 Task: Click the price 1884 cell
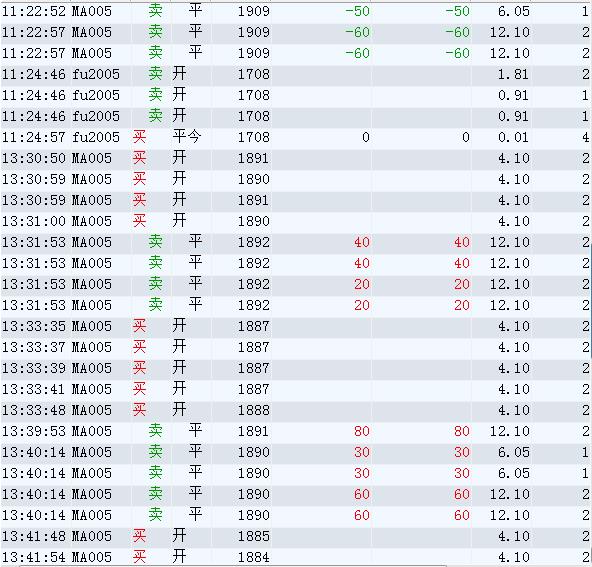tap(253, 557)
